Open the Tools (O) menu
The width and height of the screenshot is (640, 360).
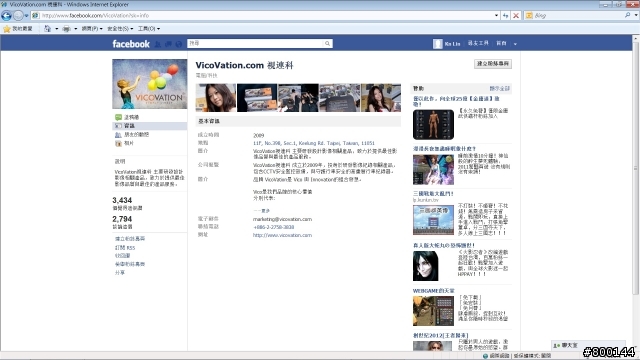(149, 29)
